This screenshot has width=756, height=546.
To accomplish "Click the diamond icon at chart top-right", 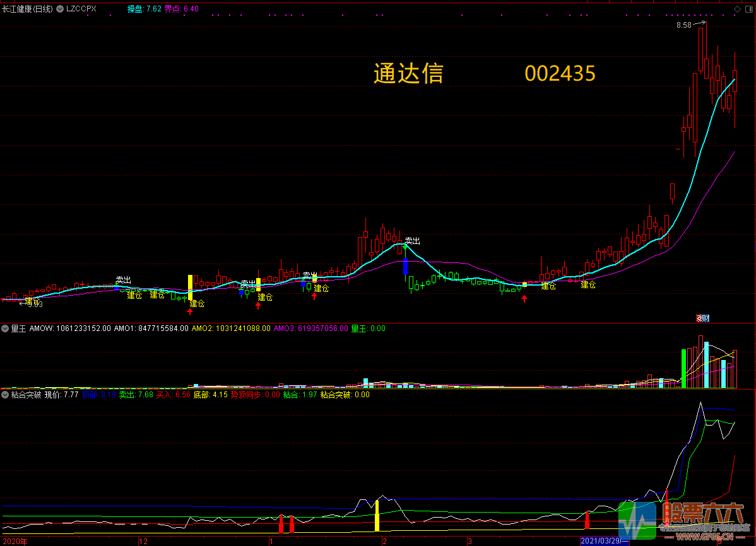I will pyautogui.click(x=737, y=9).
